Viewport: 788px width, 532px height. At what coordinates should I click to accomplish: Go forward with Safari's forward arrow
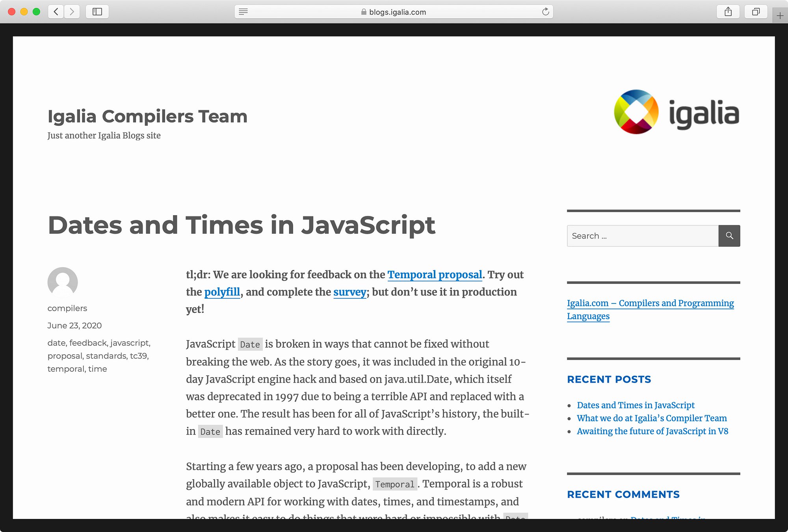pos(72,12)
